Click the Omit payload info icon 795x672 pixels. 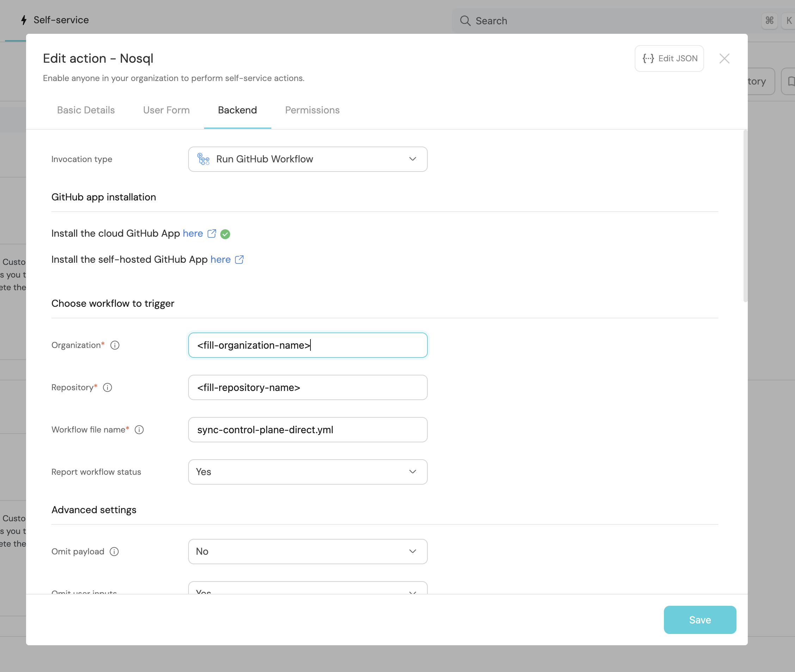pos(114,552)
